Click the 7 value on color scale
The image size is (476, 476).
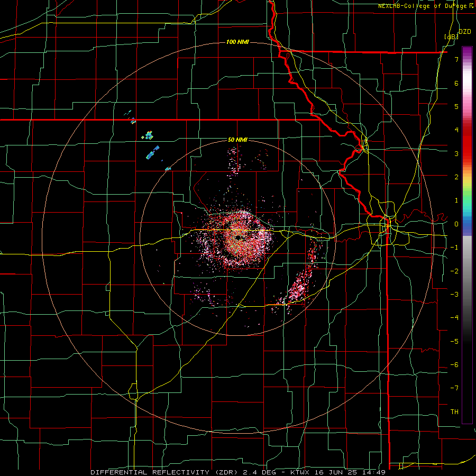coord(456,59)
